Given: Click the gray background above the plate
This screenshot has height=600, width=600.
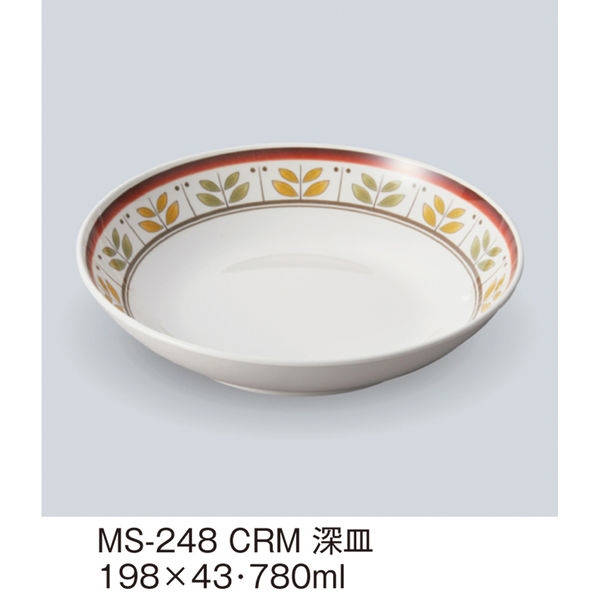Looking at the screenshot, I should (300, 73).
